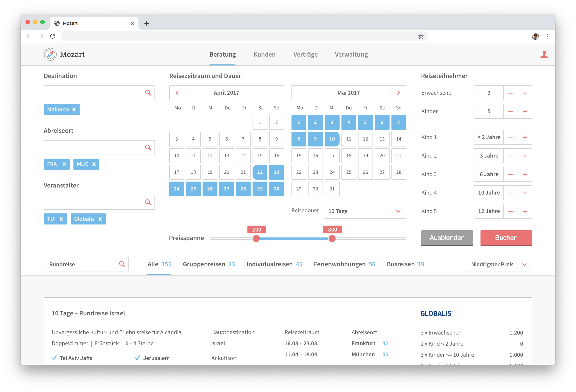
Task: Bookmark this page with the star icon
Action: 421,36
